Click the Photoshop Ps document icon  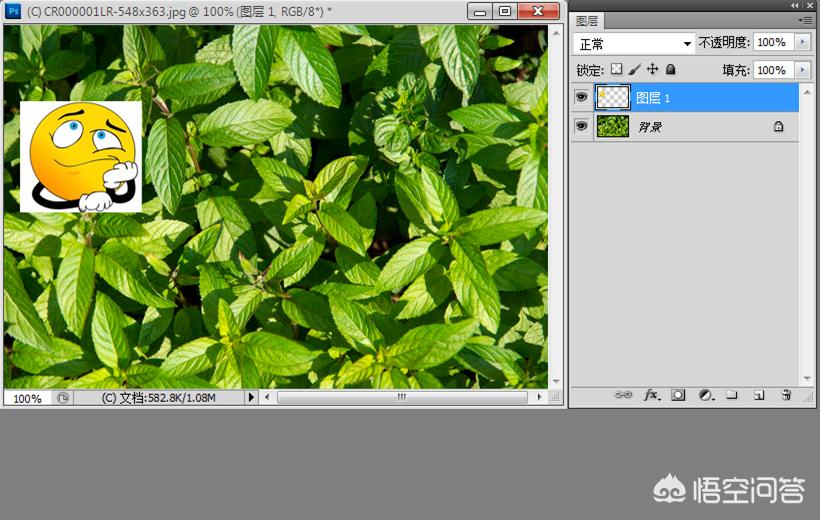pyautogui.click(x=14, y=11)
